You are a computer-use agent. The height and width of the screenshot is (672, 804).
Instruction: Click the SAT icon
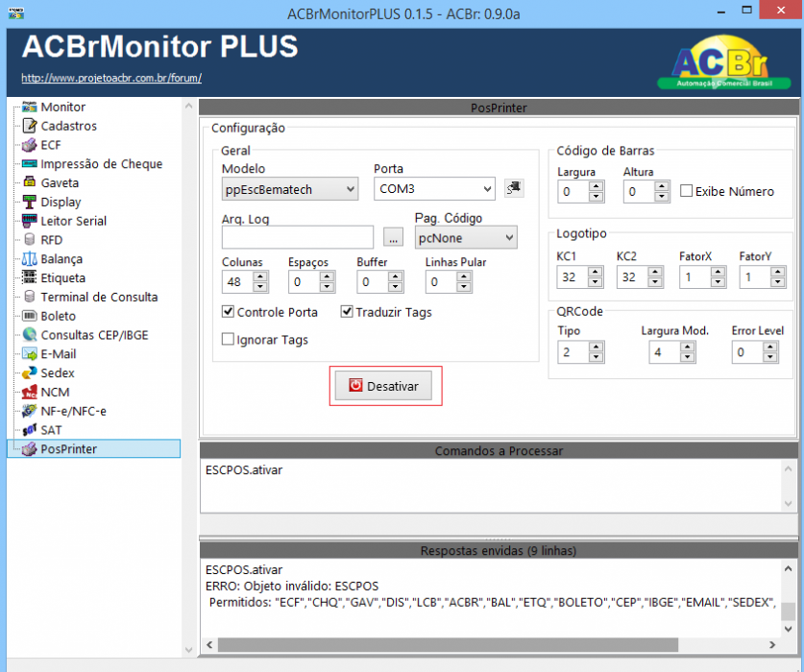(x=29, y=429)
